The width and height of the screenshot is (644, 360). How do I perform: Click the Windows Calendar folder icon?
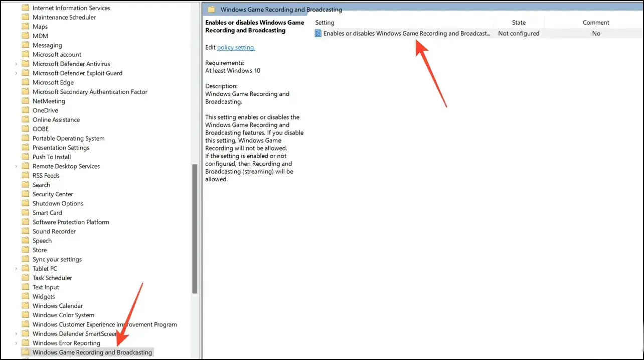click(x=26, y=306)
